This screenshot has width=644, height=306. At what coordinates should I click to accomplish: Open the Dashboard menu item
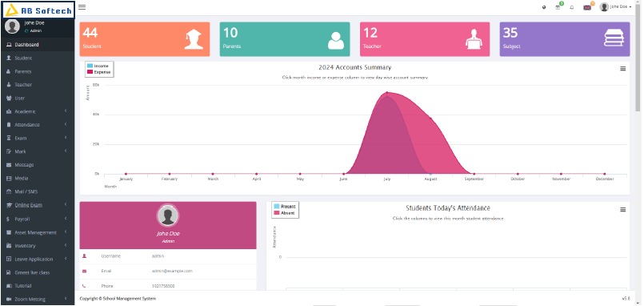coord(38,45)
